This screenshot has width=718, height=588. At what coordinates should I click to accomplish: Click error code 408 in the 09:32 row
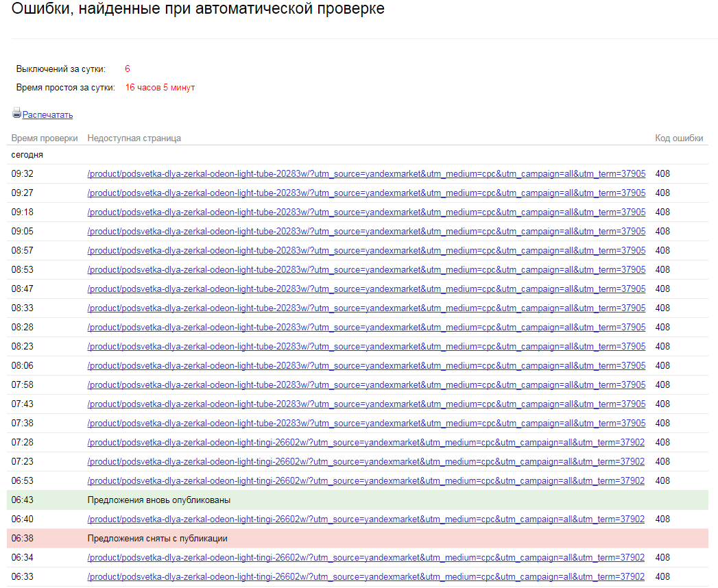tap(662, 174)
